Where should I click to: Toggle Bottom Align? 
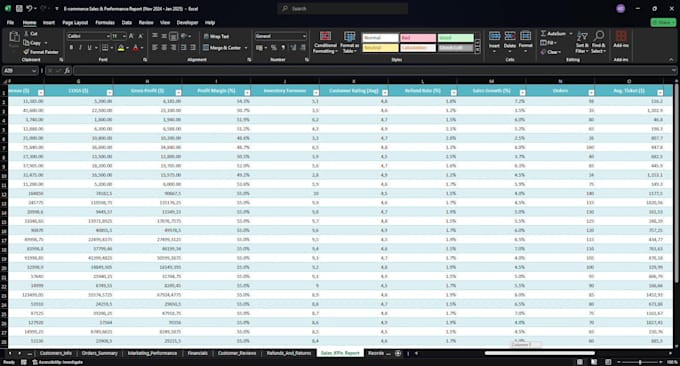click(173, 36)
